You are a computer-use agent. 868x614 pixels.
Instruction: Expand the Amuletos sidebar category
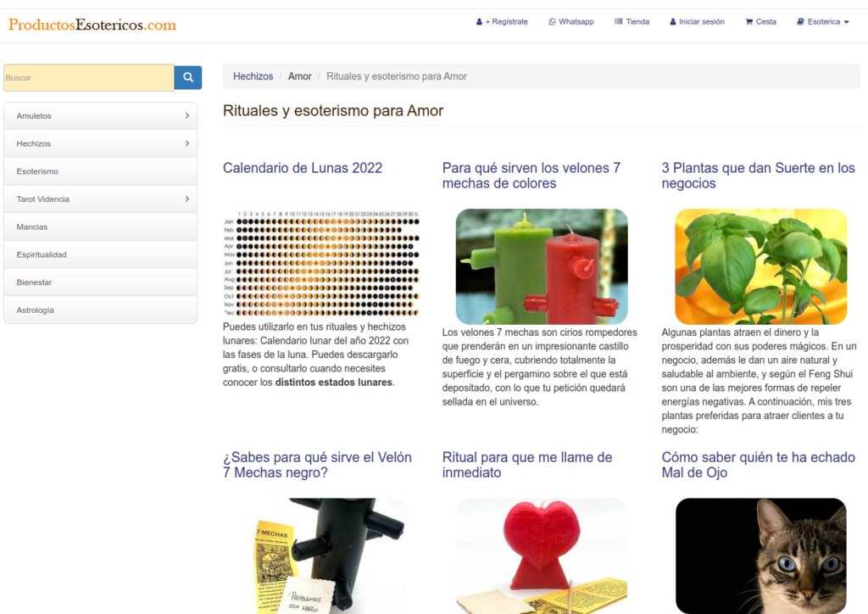[186, 116]
